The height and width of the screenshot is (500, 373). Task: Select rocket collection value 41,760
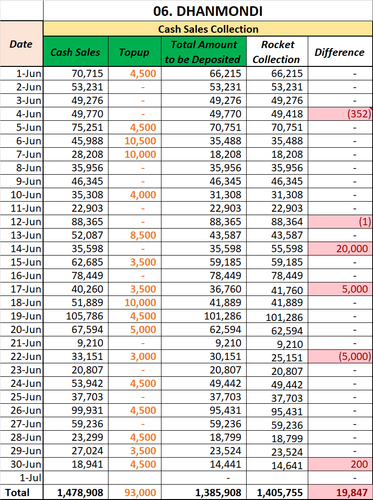[x=277, y=289]
